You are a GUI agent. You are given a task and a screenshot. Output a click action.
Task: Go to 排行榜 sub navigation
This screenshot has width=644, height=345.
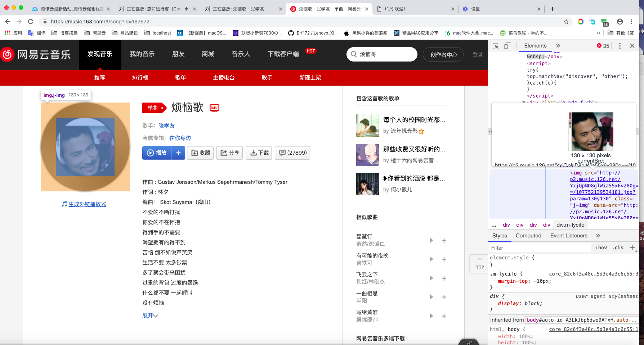[140, 78]
